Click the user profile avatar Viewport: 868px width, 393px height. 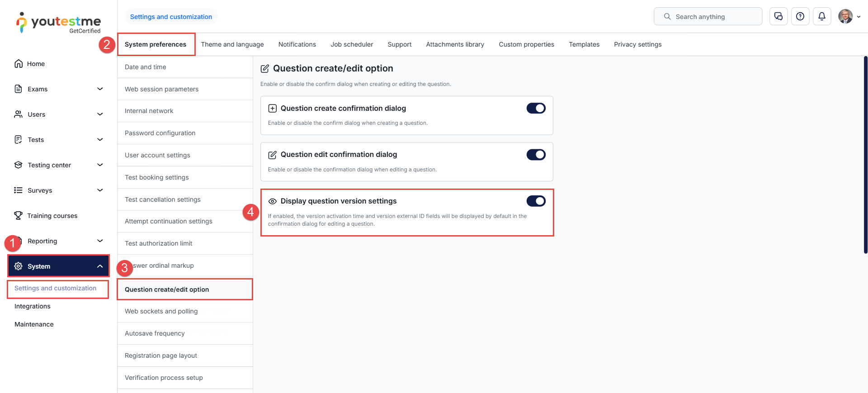click(x=845, y=16)
